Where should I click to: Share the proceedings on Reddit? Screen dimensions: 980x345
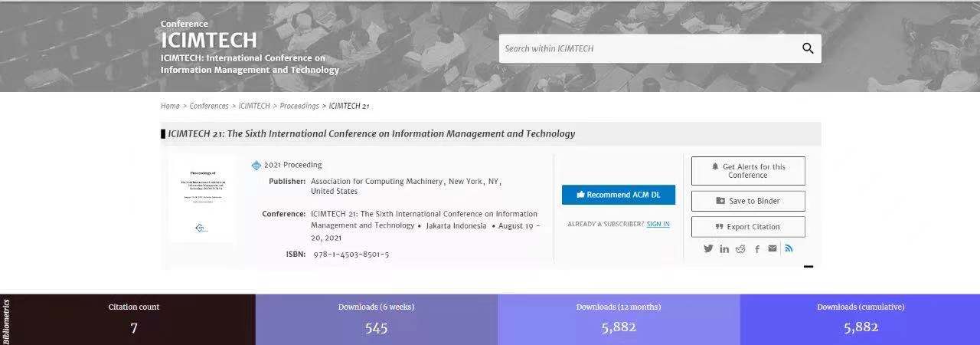(x=740, y=249)
